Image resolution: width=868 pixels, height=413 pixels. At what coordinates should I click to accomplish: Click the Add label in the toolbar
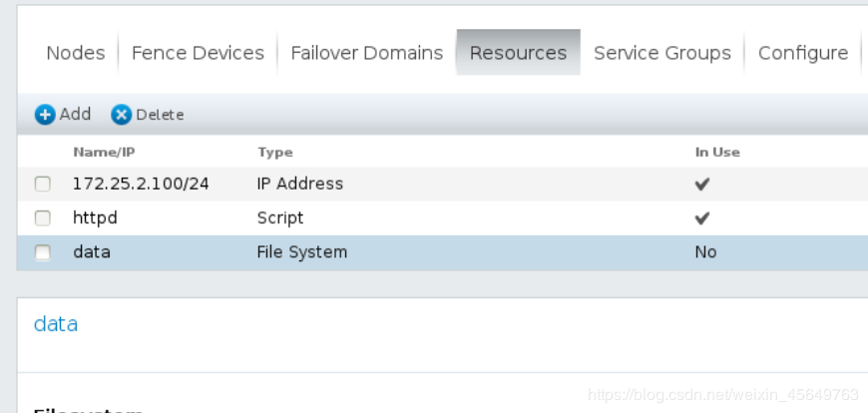coord(75,114)
